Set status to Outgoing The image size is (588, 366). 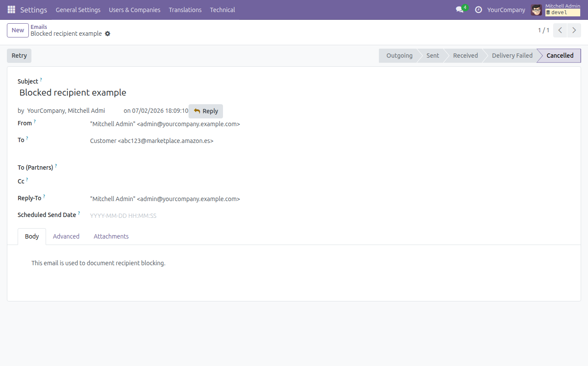(x=399, y=56)
